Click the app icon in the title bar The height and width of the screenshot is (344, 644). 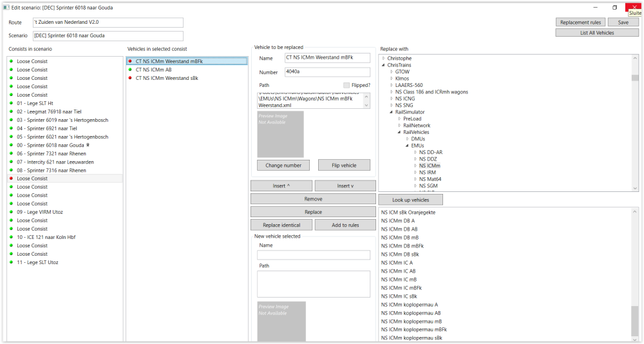coord(6,7)
